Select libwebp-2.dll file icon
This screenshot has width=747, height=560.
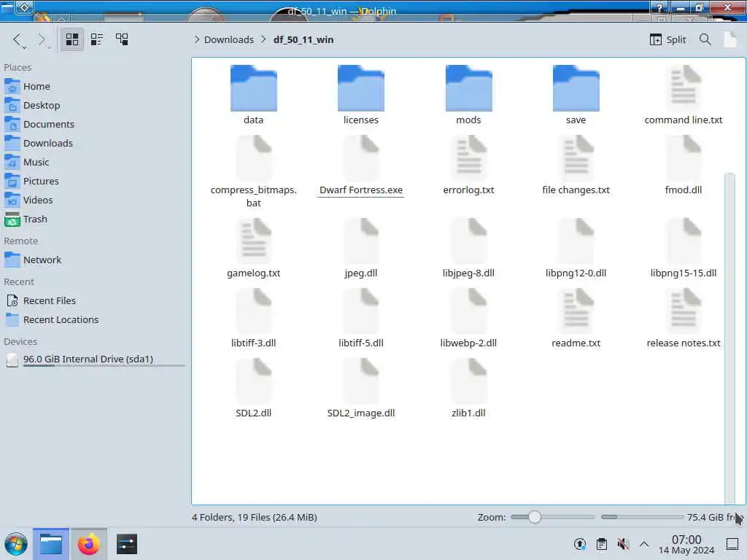[468, 311]
